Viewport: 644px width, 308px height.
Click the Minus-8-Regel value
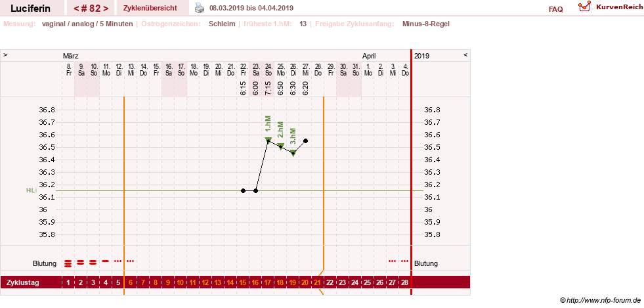click(x=426, y=24)
